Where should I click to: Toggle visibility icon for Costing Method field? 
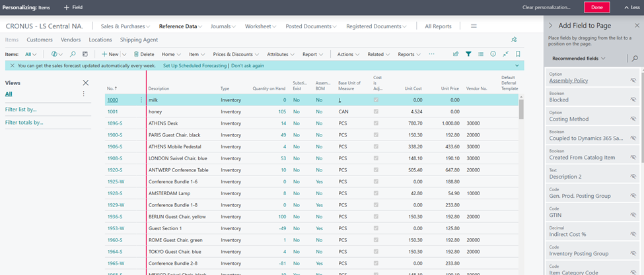click(633, 119)
